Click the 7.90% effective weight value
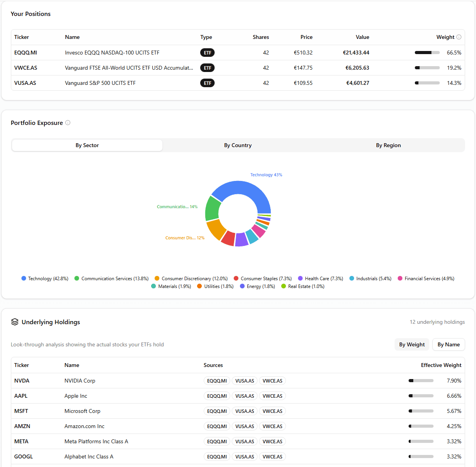This screenshot has height=467, width=476. tap(454, 381)
